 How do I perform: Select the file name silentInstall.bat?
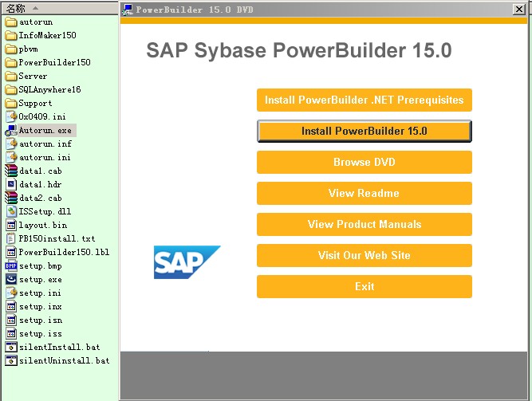coord(59,348)
